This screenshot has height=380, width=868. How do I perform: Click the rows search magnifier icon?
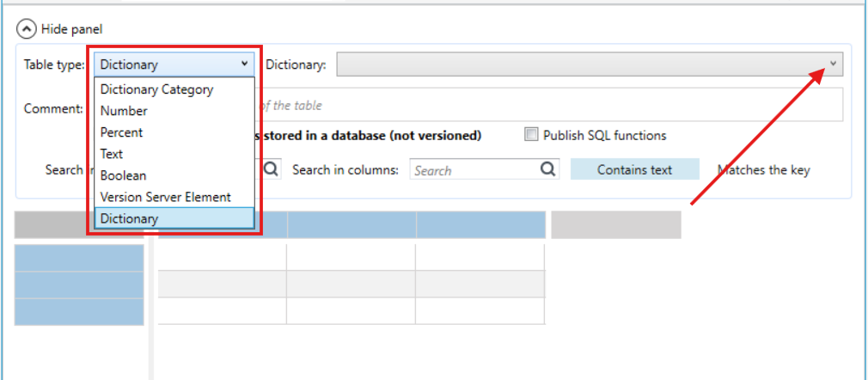click(x=271, y=169)
